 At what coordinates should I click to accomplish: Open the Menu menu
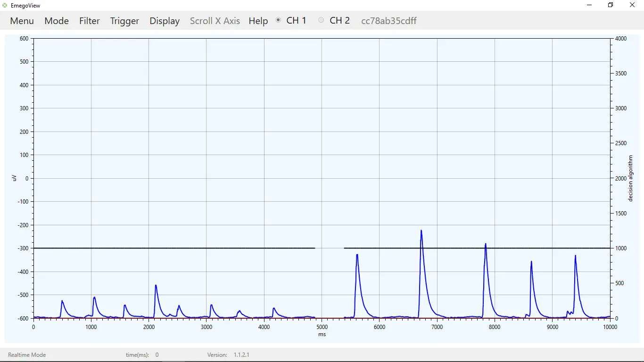point(22,21)
